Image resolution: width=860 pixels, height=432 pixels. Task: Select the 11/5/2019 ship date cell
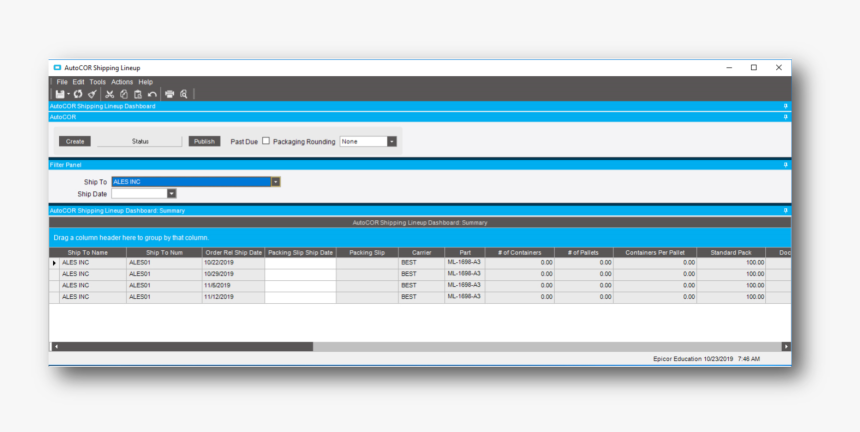(x=233, y=286)
